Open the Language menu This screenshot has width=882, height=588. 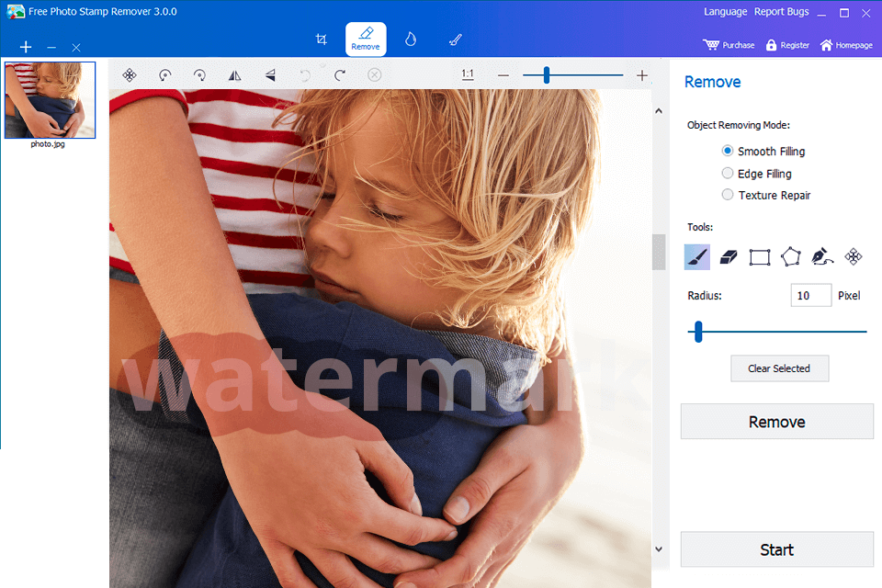click(x=725, y=11)
